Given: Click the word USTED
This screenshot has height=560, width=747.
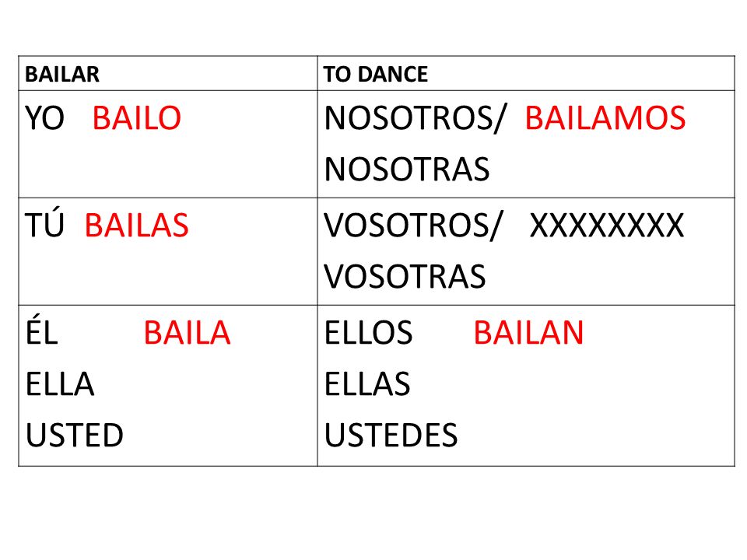Looking at the screenshot, I should [x=75, y=436].
